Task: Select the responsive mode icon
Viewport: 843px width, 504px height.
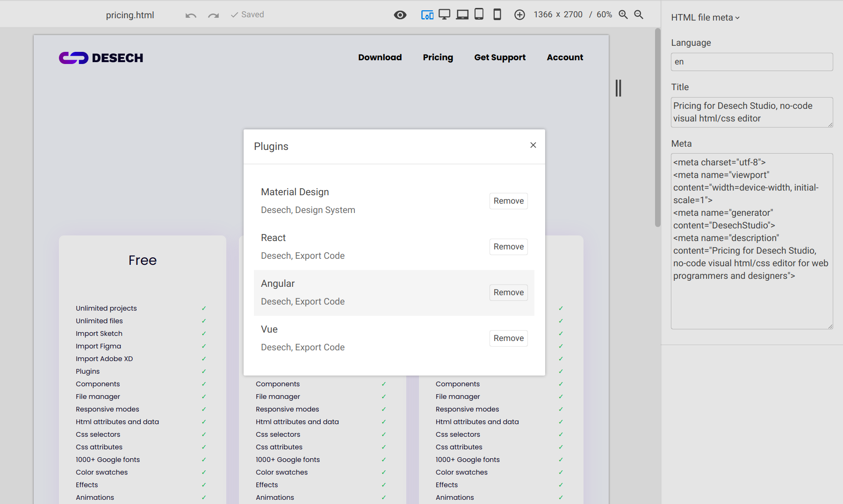Action: click(427, 15)
